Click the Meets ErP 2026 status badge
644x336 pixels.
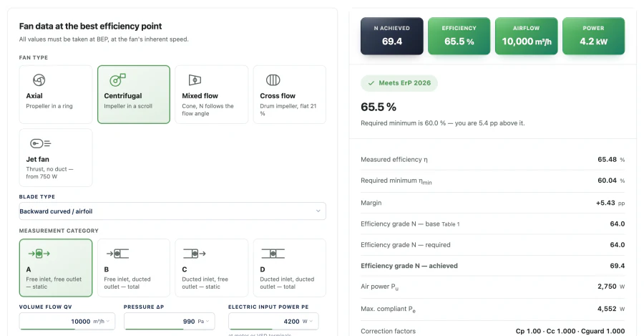pyautogui.click(x=399, y=83)
